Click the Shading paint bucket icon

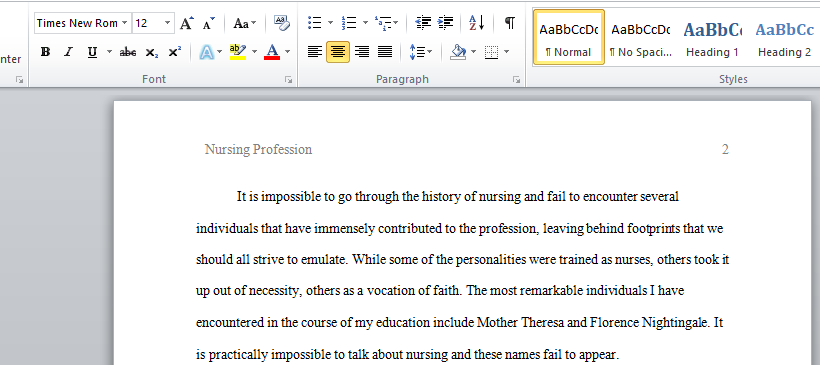(x=458, y=52)
